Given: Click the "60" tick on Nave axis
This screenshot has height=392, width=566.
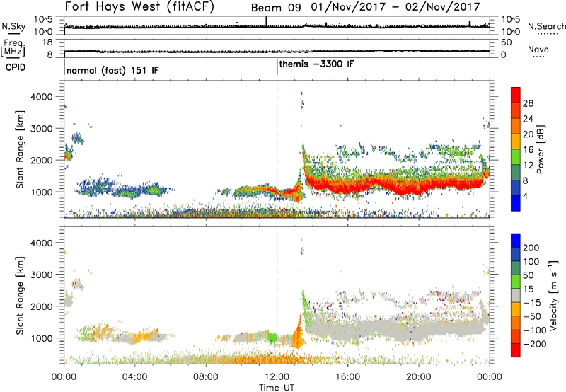Looking at the screenshot, I should tap(506, 42).
